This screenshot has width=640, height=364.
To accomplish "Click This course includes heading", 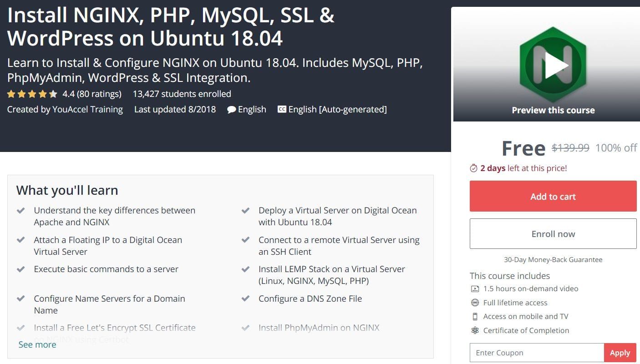I will 510,276.
